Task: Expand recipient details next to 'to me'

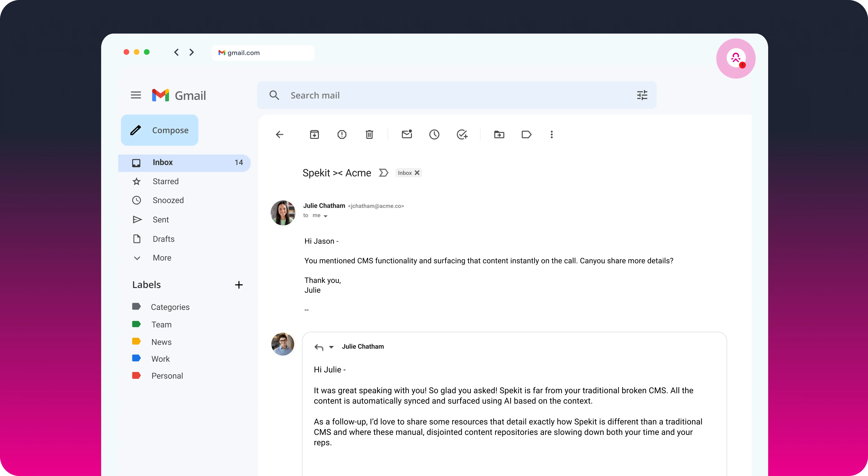Action: [325, 216]
